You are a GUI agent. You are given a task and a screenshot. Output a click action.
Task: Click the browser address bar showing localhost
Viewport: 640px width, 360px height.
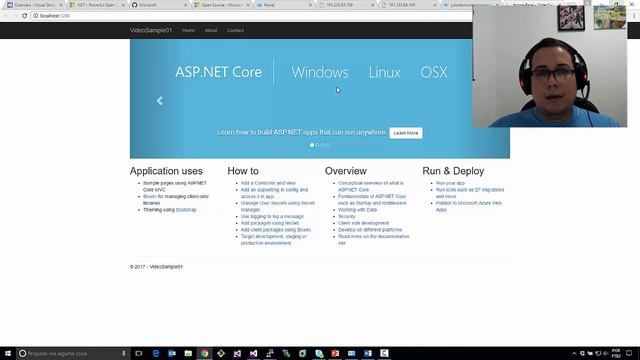coord(251,16)
